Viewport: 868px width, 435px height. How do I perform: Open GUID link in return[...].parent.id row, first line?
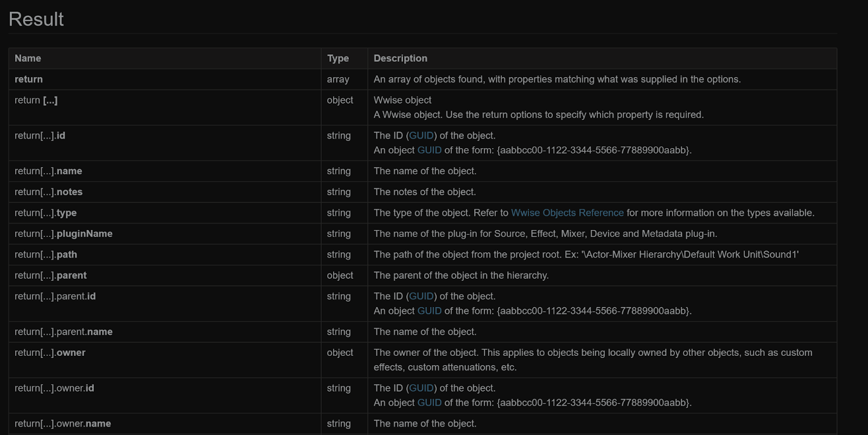421,296
